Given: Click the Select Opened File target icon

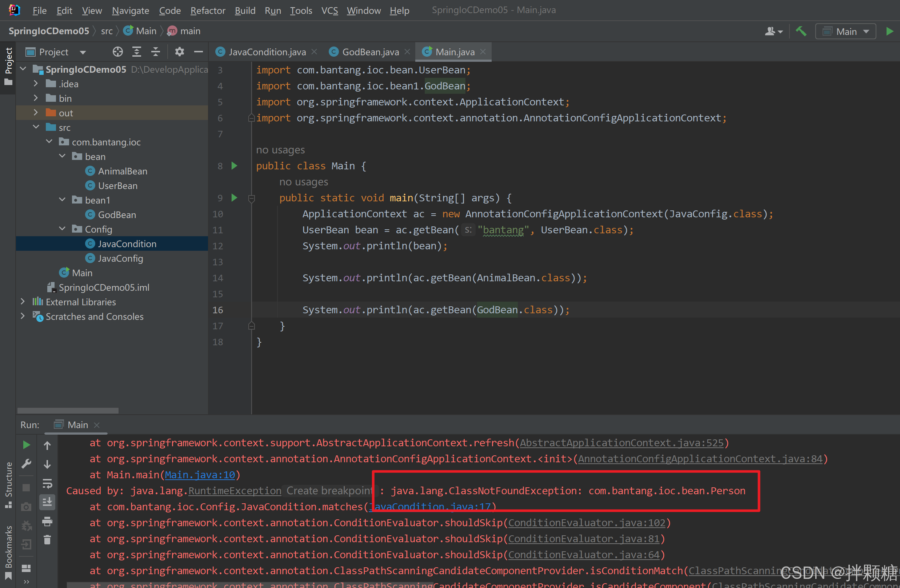Looking at the screenshot, I should [x=117, y=52].
